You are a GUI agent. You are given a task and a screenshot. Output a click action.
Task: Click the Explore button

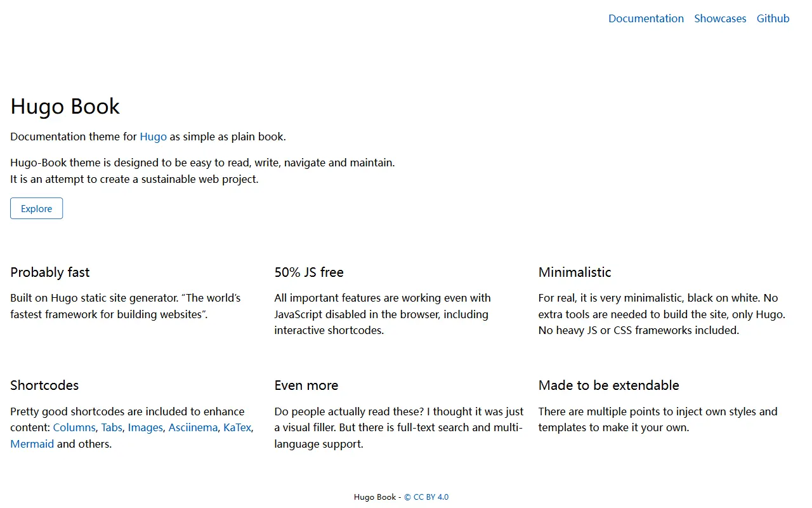36,208
